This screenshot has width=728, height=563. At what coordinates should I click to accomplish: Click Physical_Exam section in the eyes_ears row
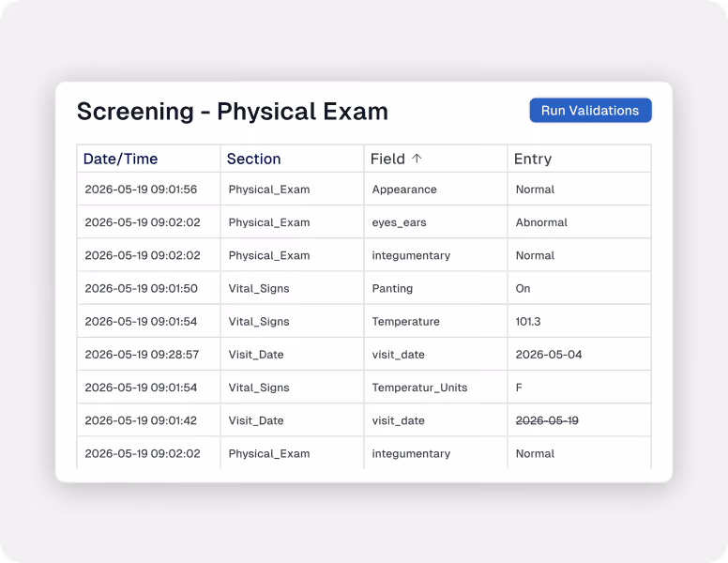(x=269, y=222)
